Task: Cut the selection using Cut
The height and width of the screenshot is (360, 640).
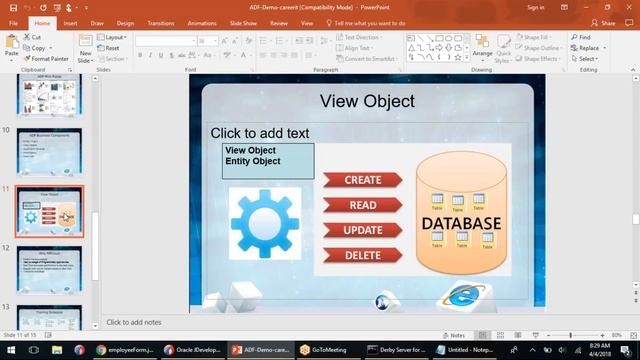Action: [x=32, y=37]
